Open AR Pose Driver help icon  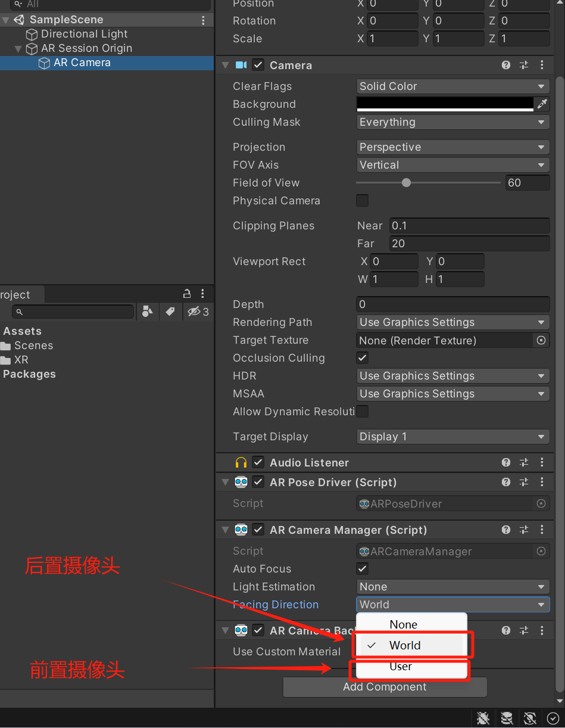click(506, 482)
